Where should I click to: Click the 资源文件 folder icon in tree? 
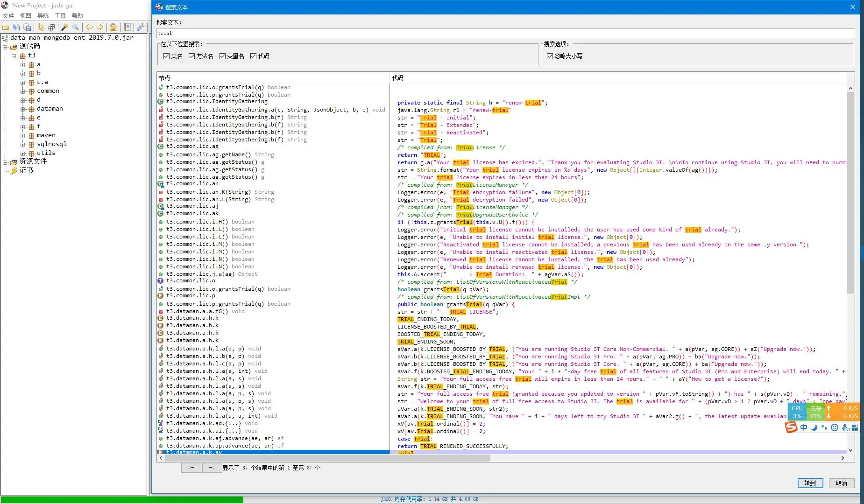[14, 161]
